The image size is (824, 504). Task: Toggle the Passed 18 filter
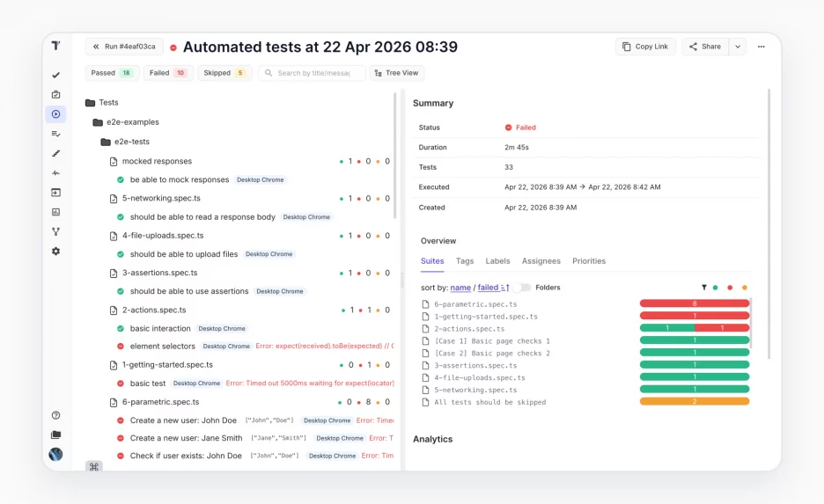112,73
